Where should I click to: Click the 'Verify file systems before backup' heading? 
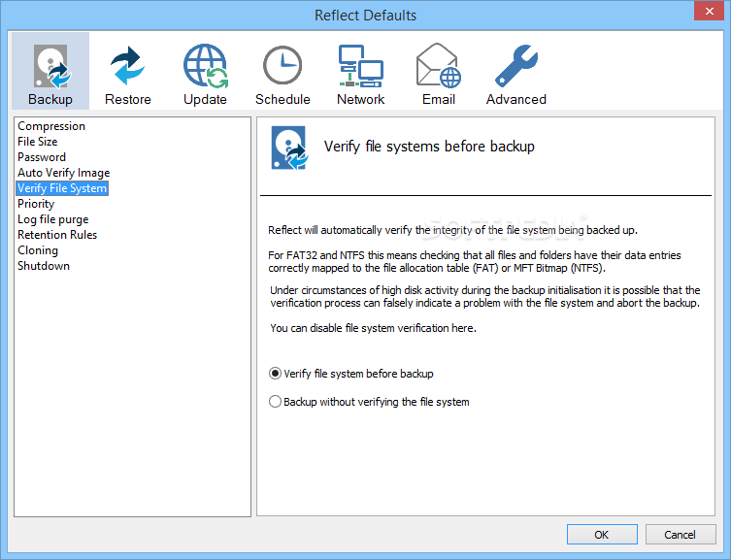click(429, 147)
